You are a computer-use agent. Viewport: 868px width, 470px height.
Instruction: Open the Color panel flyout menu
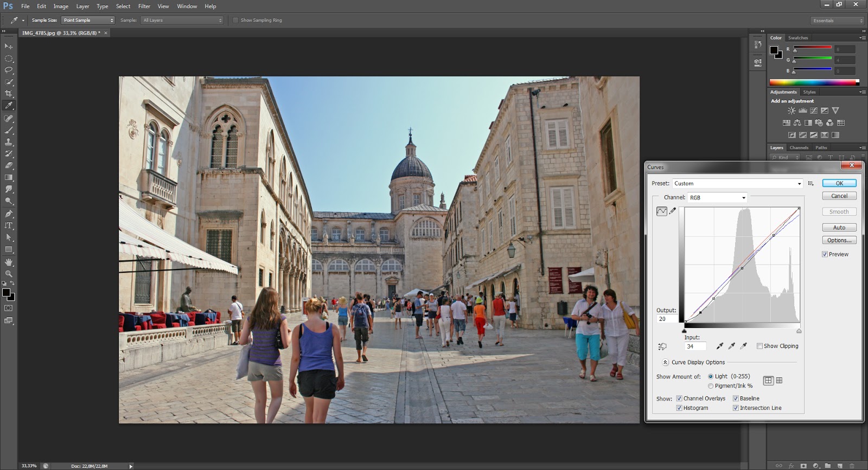[x=863, y=38]
